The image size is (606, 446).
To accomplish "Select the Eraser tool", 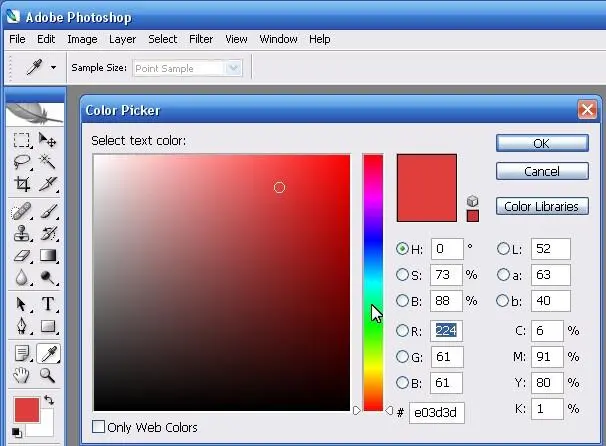I will pyautogui.click(x=22, y=255).
